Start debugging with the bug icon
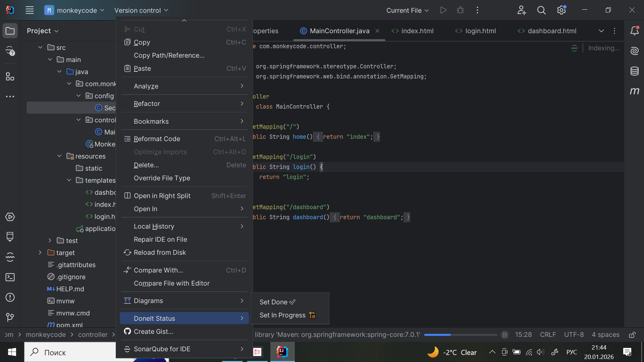644x362 pixels. [x=460, y=10]
